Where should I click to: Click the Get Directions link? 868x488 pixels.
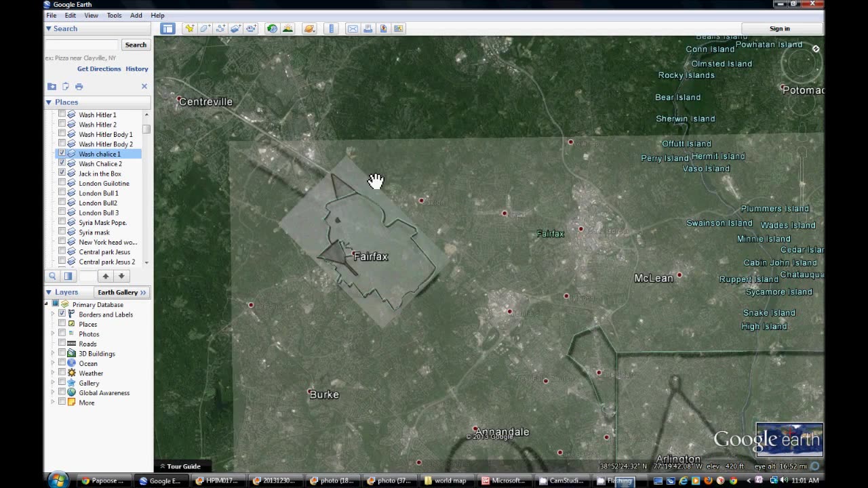pyautogui.click(x=99, y=68)
